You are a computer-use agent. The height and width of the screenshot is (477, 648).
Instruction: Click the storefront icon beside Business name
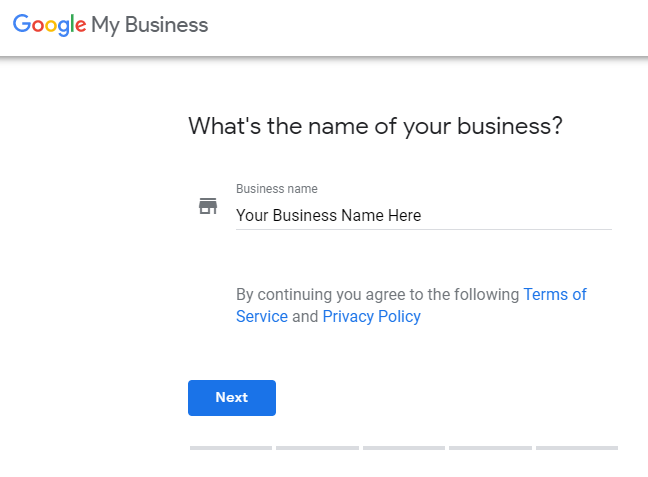click(x=208, y=206)
